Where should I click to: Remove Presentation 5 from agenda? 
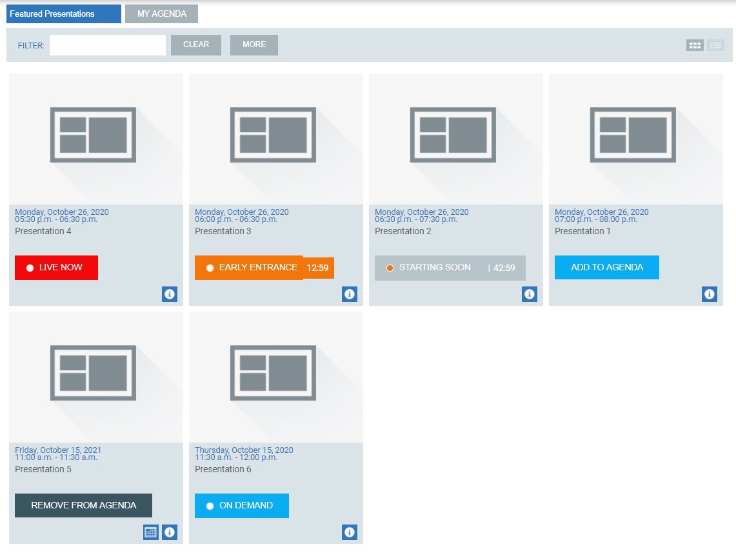tap(84, 506)
